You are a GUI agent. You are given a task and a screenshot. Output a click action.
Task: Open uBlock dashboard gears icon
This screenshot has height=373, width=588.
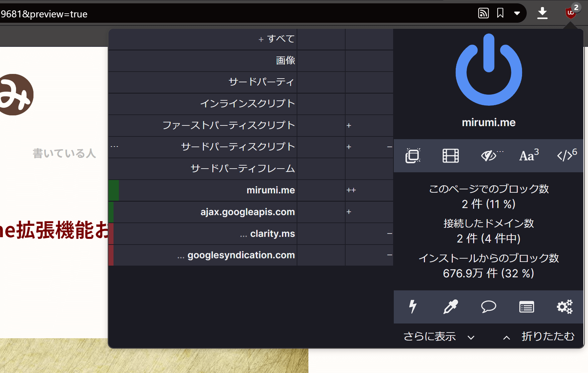(565, 306)
